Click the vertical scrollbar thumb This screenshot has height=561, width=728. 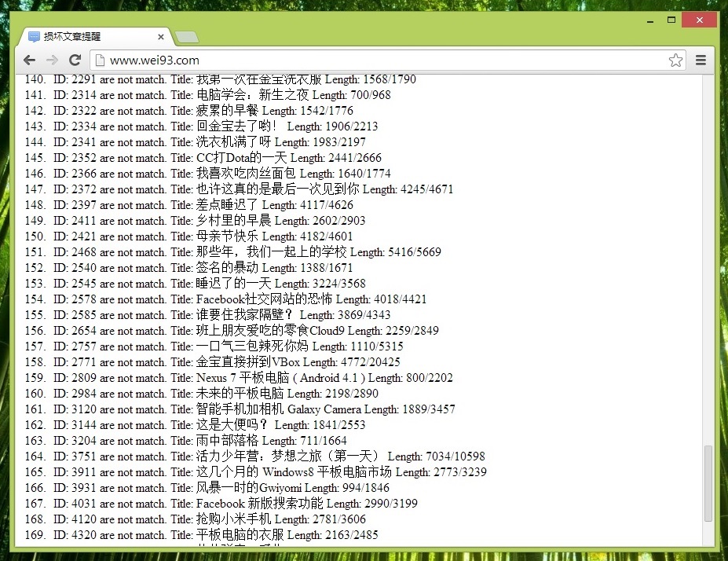708,483
